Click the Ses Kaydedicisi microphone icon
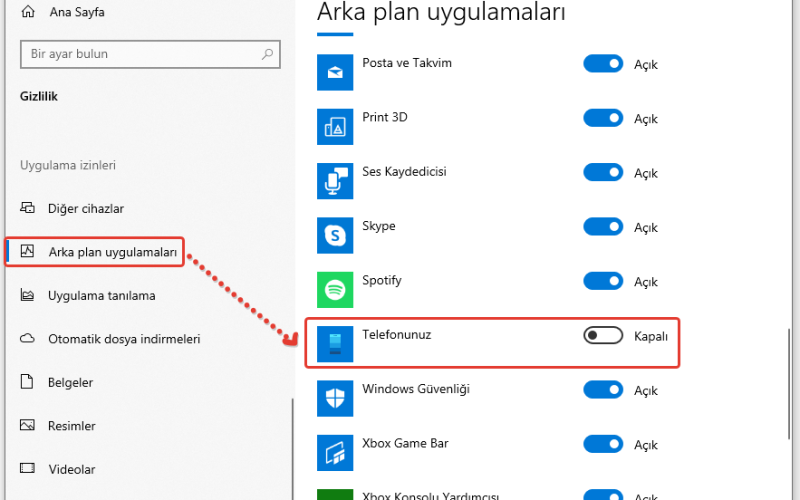Viewport: 800px width, 500px height. pos(335,181)
